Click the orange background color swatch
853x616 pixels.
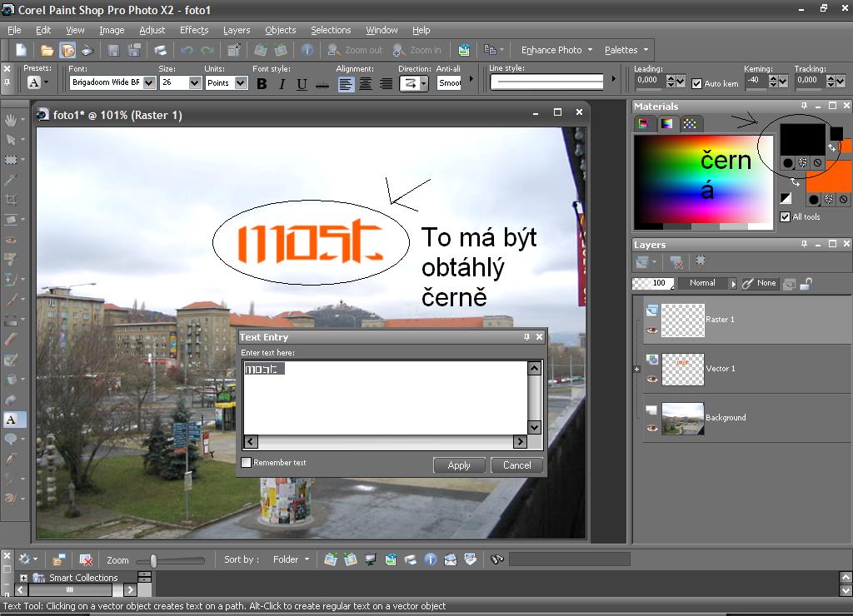830,176
